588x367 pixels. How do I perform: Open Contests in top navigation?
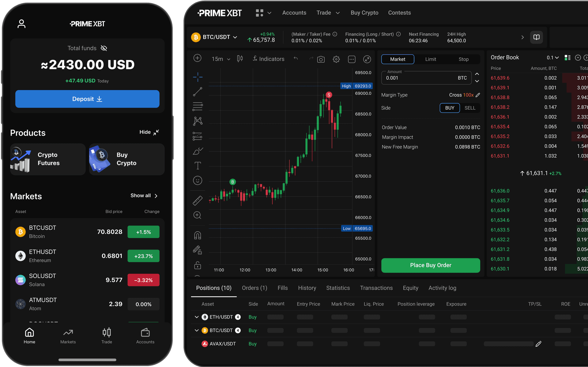[399, 13]
